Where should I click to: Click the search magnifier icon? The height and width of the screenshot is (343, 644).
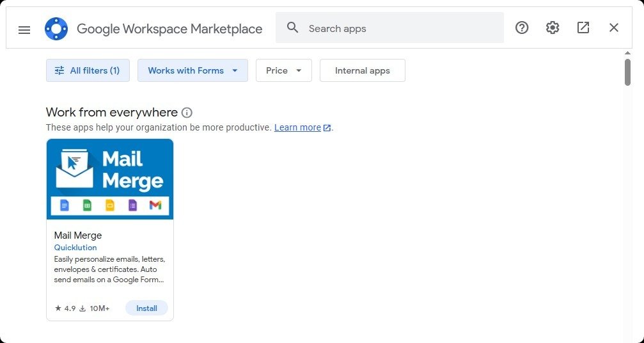click(293, 28)
